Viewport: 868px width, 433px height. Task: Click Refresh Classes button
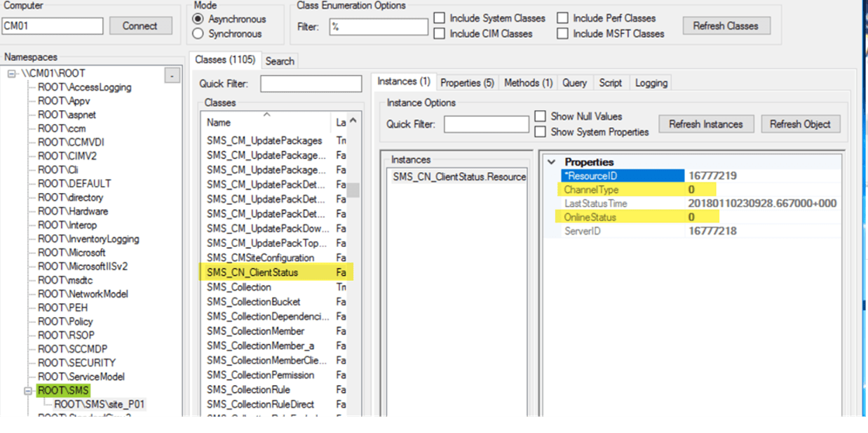tap(726, 26)
